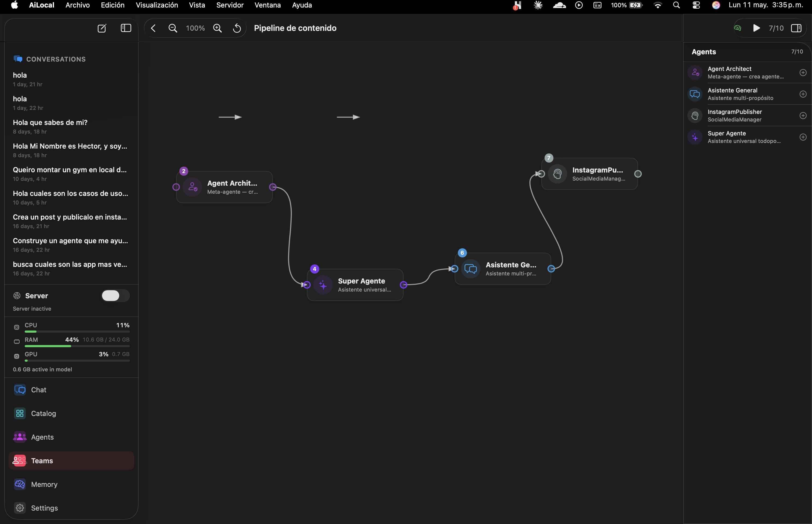Open conversation 'Crea un post y publicalo en insta...'
Viewport: 812px width, 524px height.
pyautogui.click(x=71, y=221)
